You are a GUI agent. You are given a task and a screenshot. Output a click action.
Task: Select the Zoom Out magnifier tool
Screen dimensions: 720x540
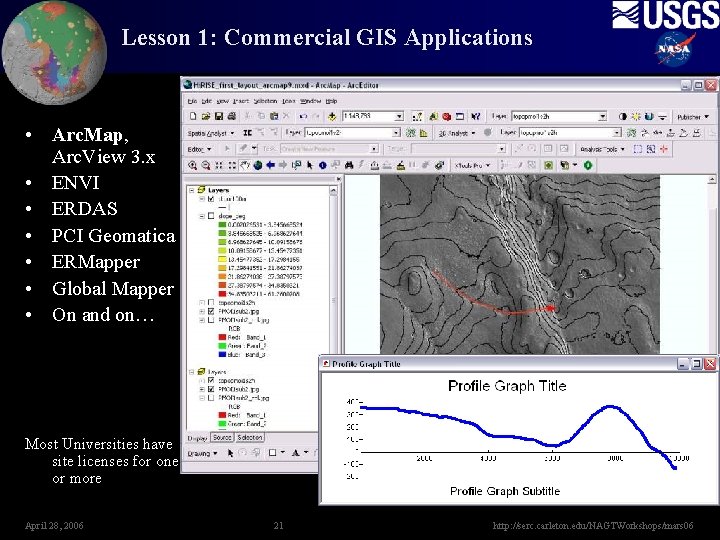pyautogui.click(x=206, y=165)
